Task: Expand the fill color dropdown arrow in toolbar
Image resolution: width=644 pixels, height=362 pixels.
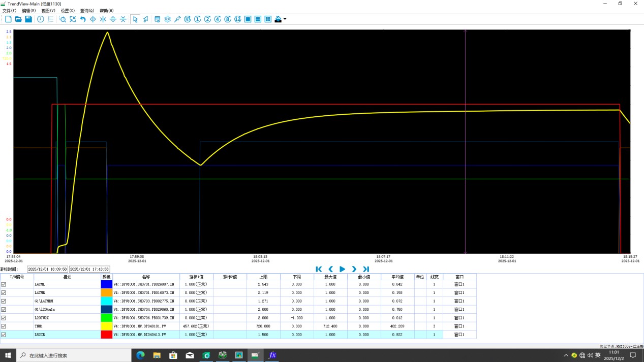Action: click(285, 19)
